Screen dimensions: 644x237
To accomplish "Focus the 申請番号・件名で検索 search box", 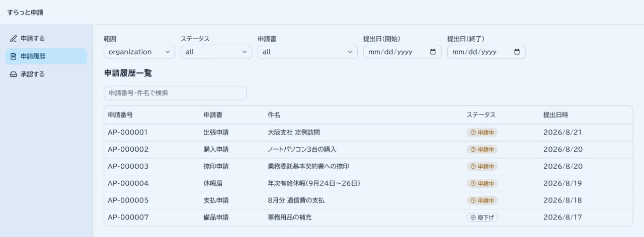I will point(175,93).
